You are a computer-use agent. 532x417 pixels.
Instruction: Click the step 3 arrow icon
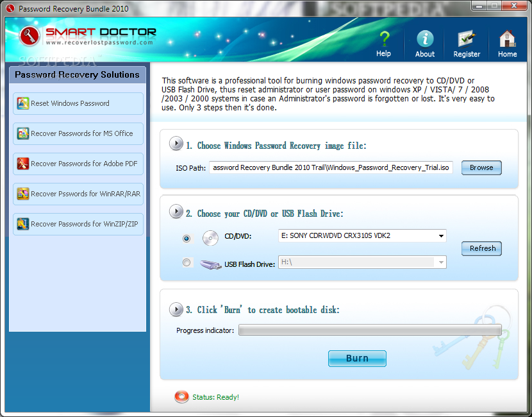(176, 309)
